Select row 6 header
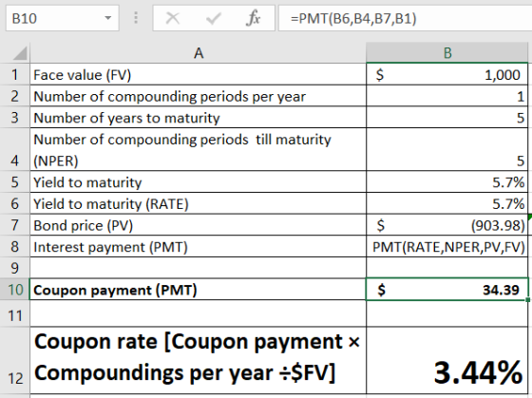Viewport: 532px width, 398px height. (x=14, y=203)
